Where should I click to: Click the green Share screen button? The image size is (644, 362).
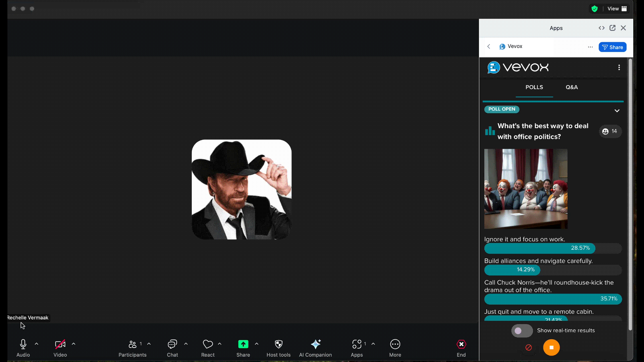[x=243, y=344]
